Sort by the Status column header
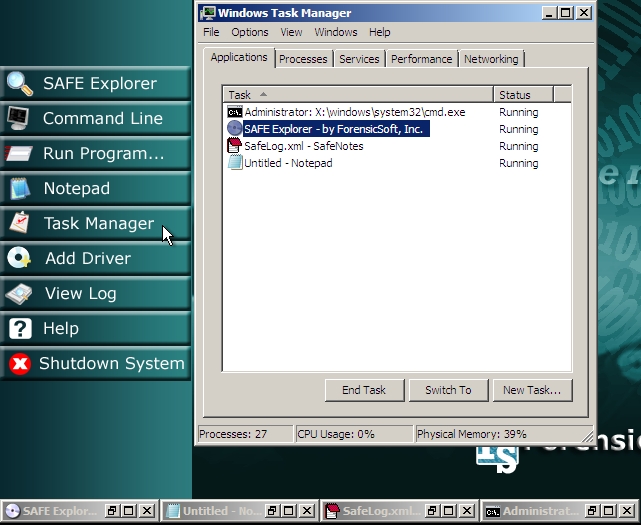The width and height of the screenshot is (641, 525). pos(524,95)
